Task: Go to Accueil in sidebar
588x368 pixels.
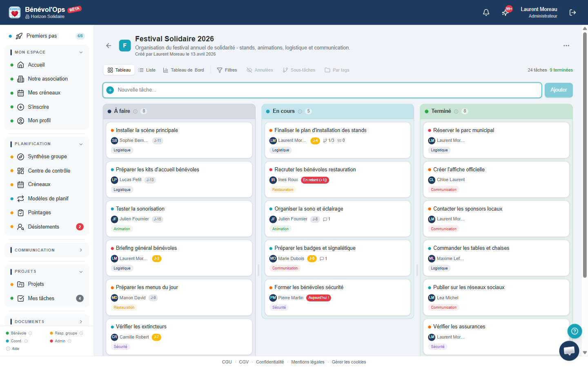Action: 47,65
